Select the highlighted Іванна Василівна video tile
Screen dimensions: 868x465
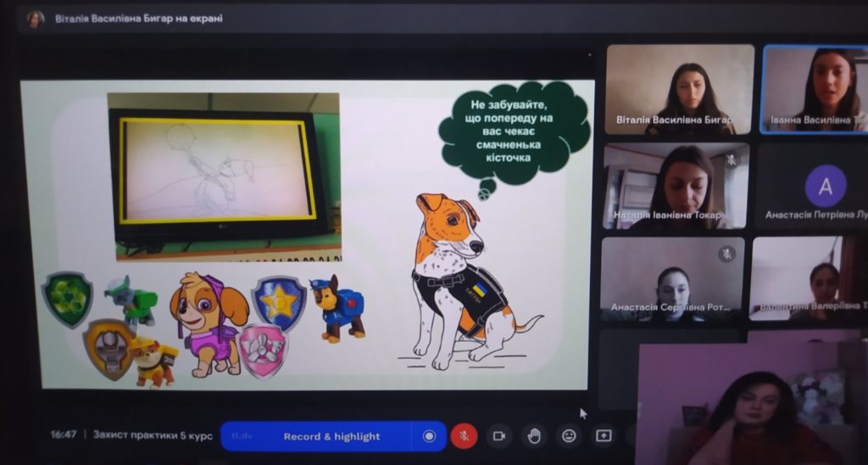[815, 90]
